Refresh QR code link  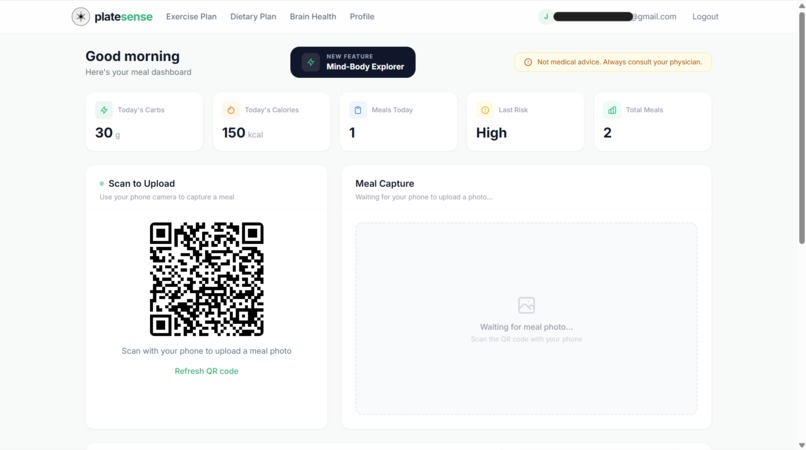pos(206,371)
